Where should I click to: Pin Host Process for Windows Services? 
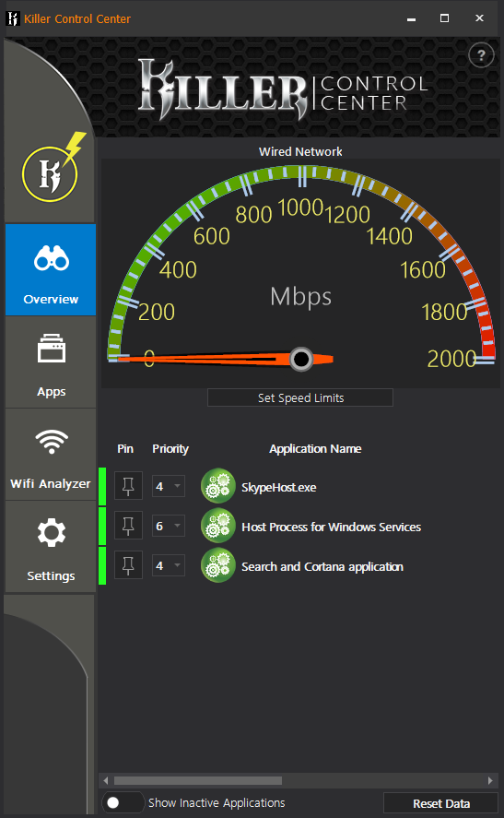coord(128,526)
